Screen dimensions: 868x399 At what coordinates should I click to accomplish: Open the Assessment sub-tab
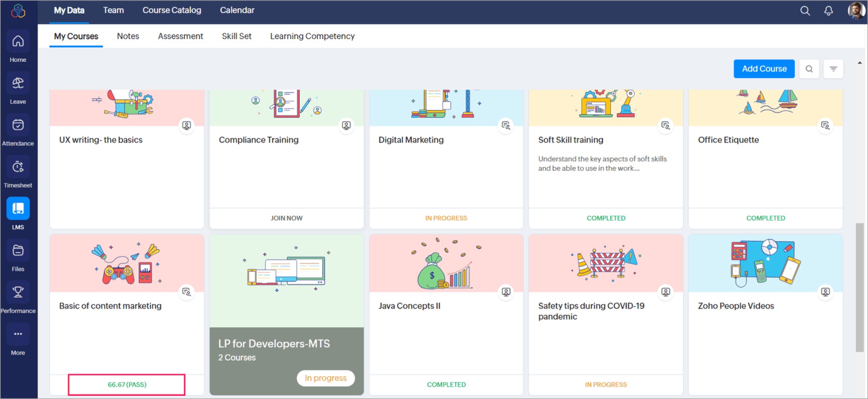pos(180,36)
